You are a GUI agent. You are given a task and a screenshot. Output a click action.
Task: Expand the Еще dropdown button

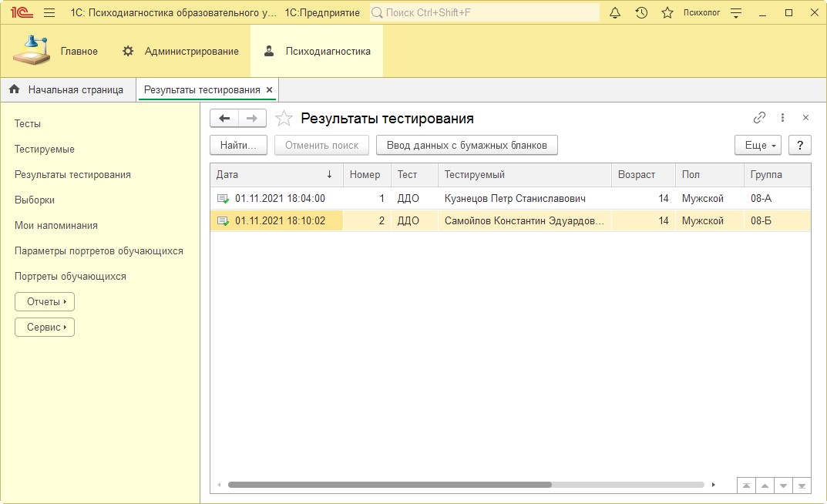[x=758, y=145]
